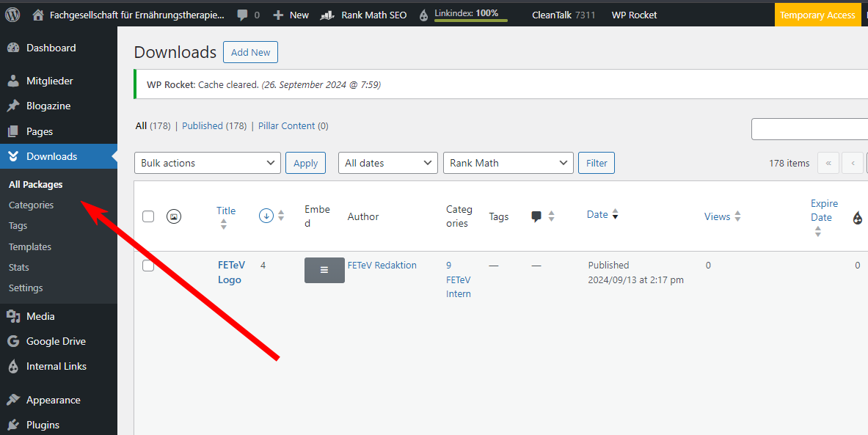Open category 9 FETeV Intern link

point(459,279)
